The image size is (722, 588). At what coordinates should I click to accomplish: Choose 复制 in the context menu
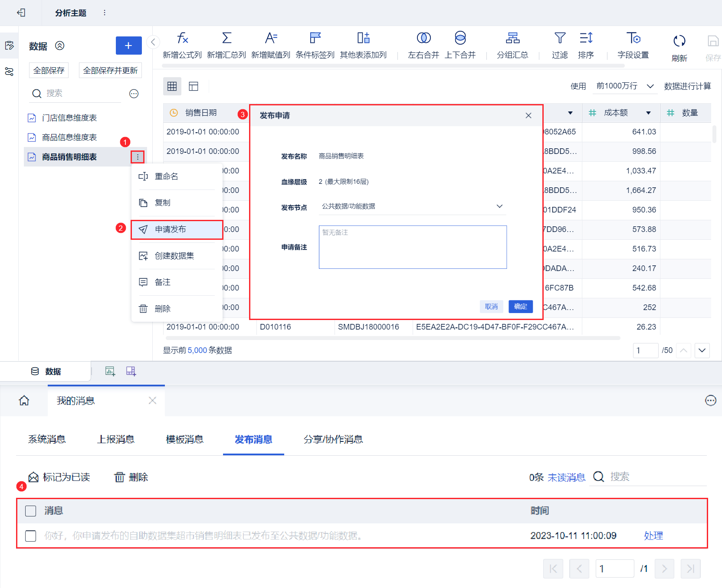pos(177,203)
